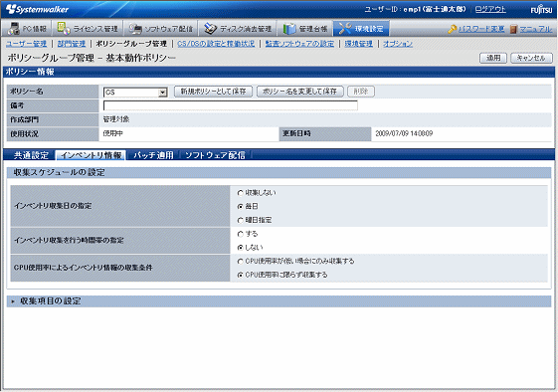The image size is (558, 392).
Task: Switch to the ソフトウェア配信 policy tab
Action: (x=215, y=155)
